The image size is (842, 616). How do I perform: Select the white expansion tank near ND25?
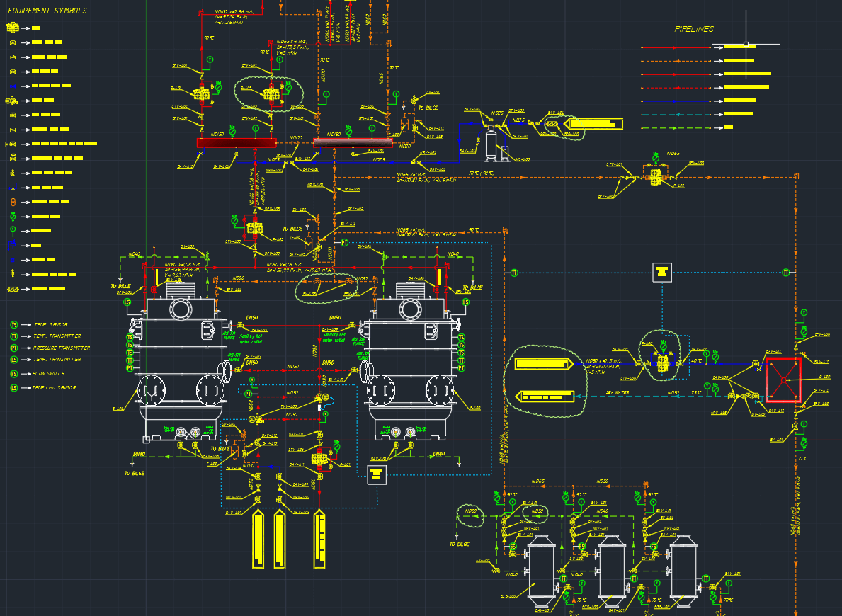point(490,143)
